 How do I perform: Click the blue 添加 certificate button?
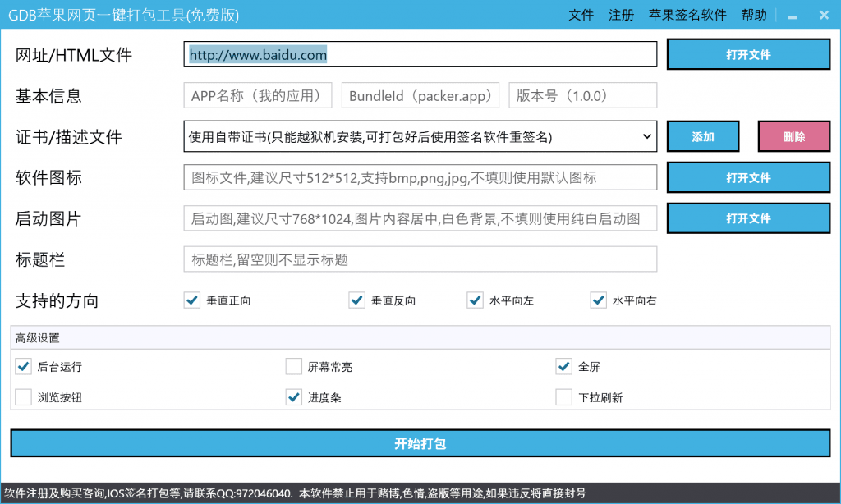pyautogui.click(x=703, y=137)
